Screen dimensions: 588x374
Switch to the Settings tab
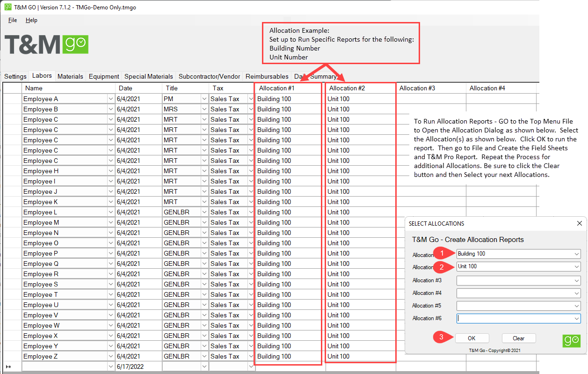tap(15, 76)
